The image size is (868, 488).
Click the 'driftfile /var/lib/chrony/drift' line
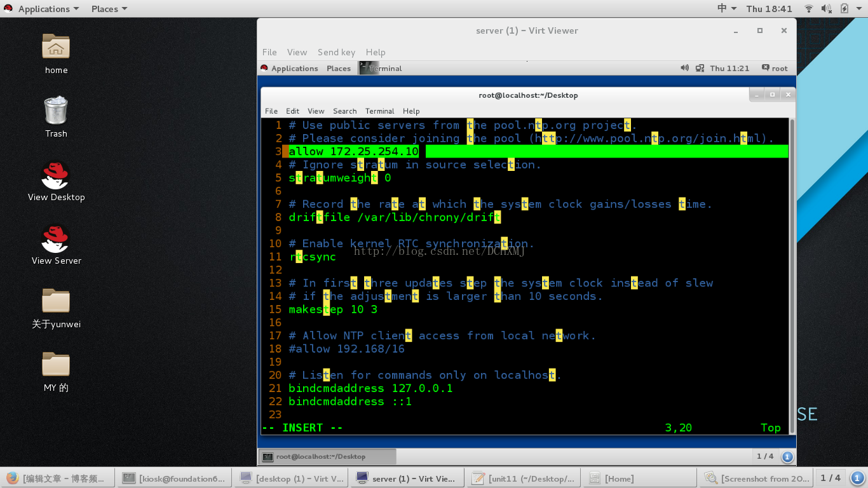(x=395, y=217)
